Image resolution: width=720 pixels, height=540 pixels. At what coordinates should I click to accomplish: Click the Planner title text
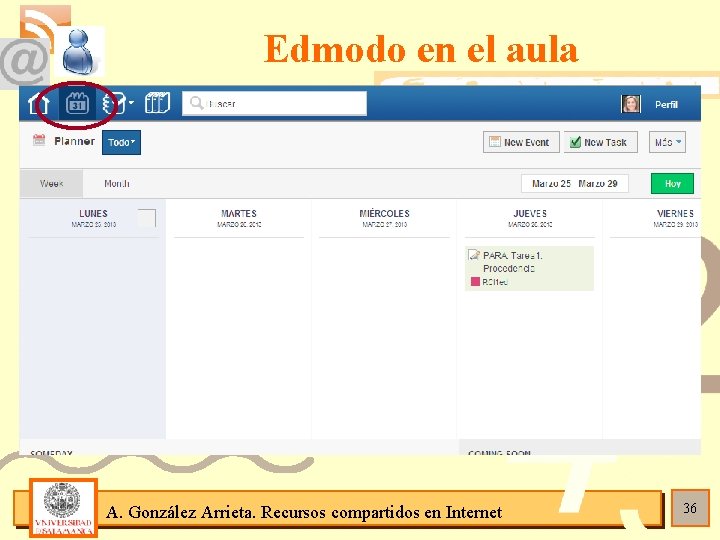coord(74,141)
